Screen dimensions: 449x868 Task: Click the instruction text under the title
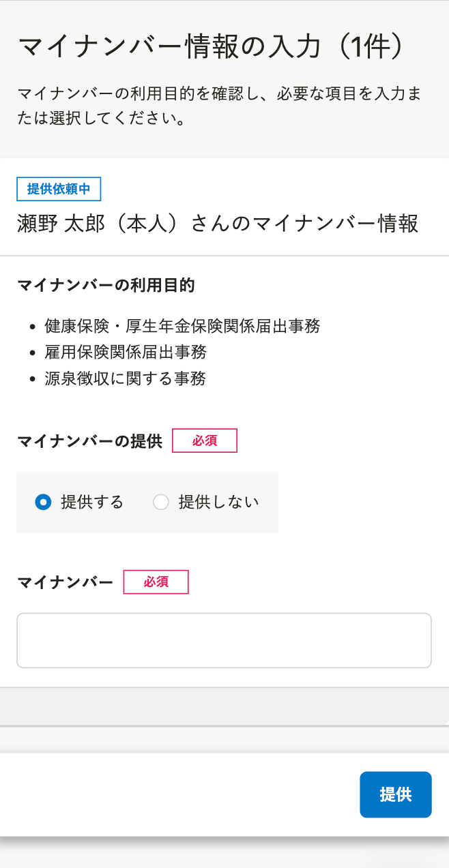click(x=218, y=106)
